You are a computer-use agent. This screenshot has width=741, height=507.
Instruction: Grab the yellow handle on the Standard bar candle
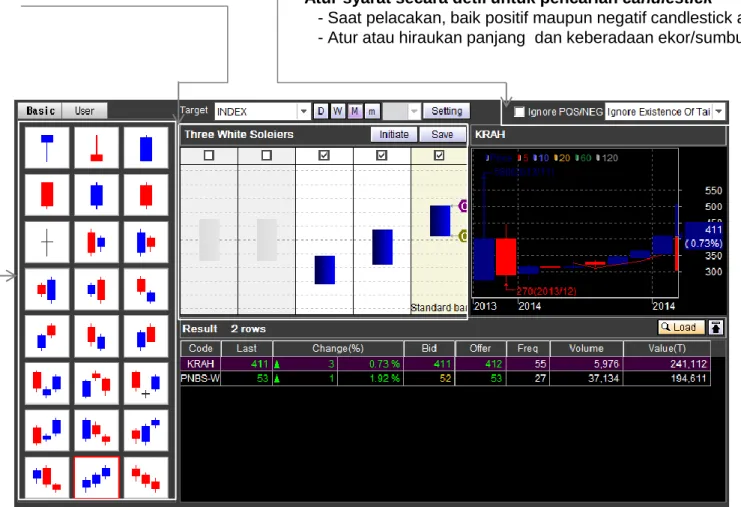click(464, 235)
